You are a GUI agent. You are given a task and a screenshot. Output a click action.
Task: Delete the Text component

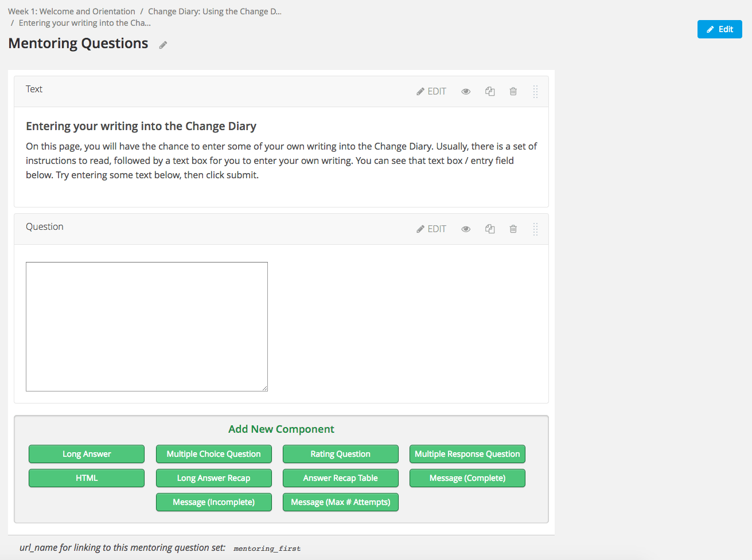(513, 91)
